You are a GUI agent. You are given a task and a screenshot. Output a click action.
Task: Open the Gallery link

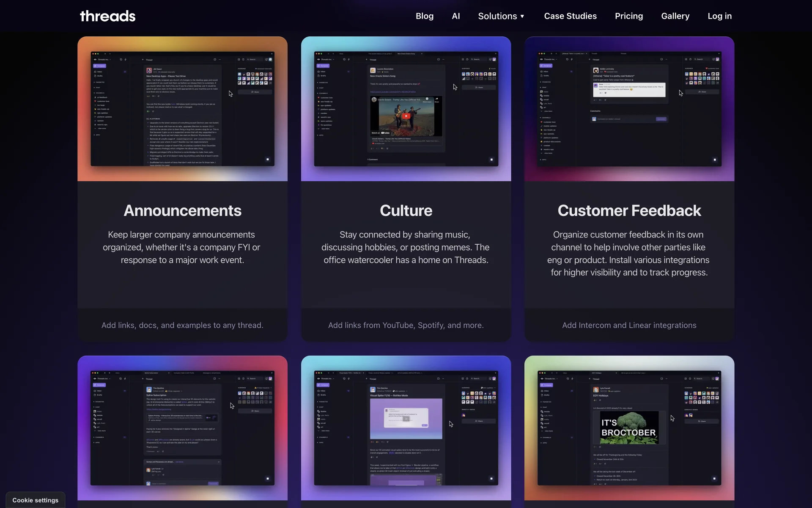[x=675, y=16]
